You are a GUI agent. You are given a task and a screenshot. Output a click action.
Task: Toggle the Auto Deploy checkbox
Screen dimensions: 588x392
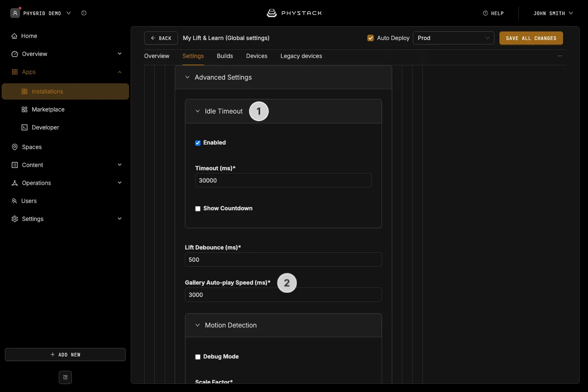click(371, 38)
